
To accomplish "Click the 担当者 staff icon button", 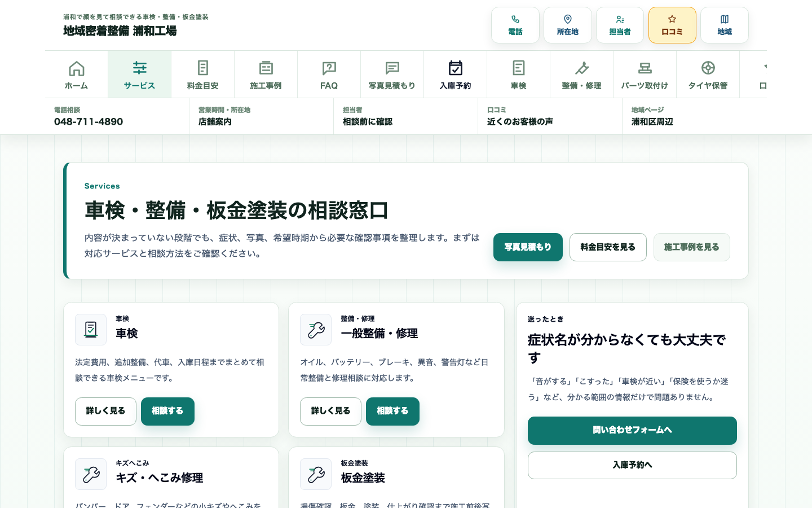I will [x=620, y=25].
